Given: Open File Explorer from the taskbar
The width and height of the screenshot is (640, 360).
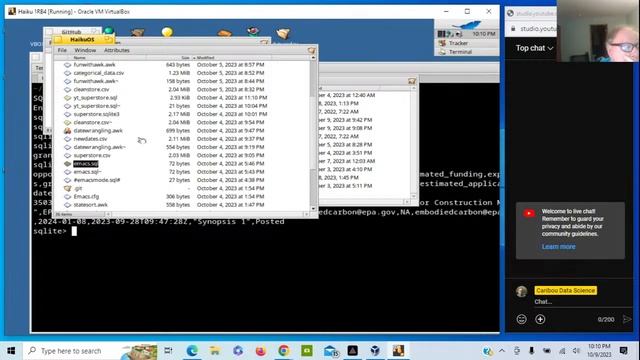Looking at the screenshot, I should (x=215, y=351).
